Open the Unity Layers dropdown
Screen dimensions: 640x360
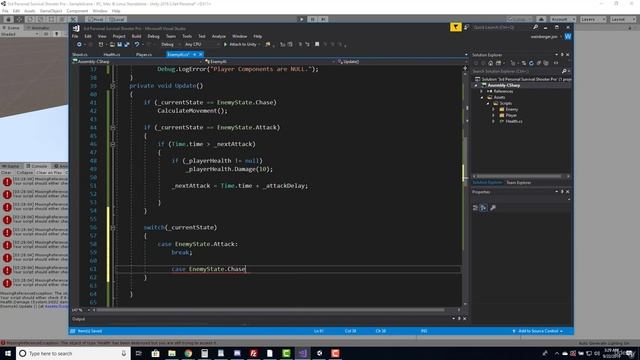pos(593,19)
